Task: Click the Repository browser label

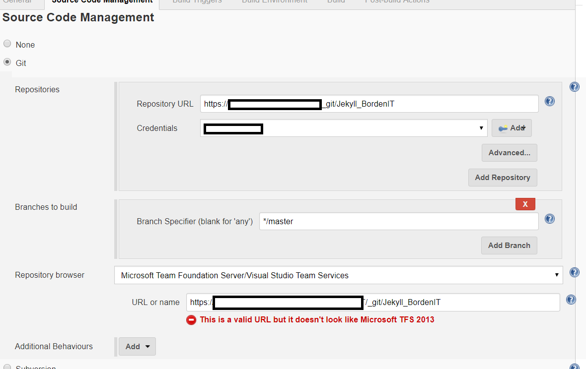Action: click(x=50, y=275)
